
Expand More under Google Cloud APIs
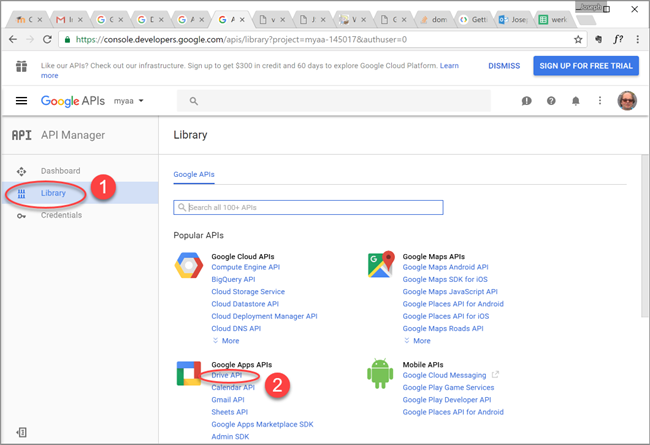226,340
